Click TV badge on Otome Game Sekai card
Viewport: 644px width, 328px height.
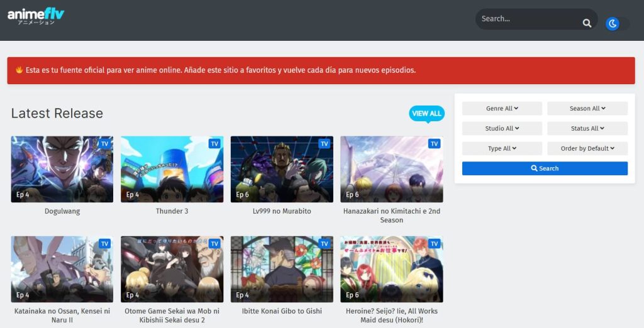214,244
